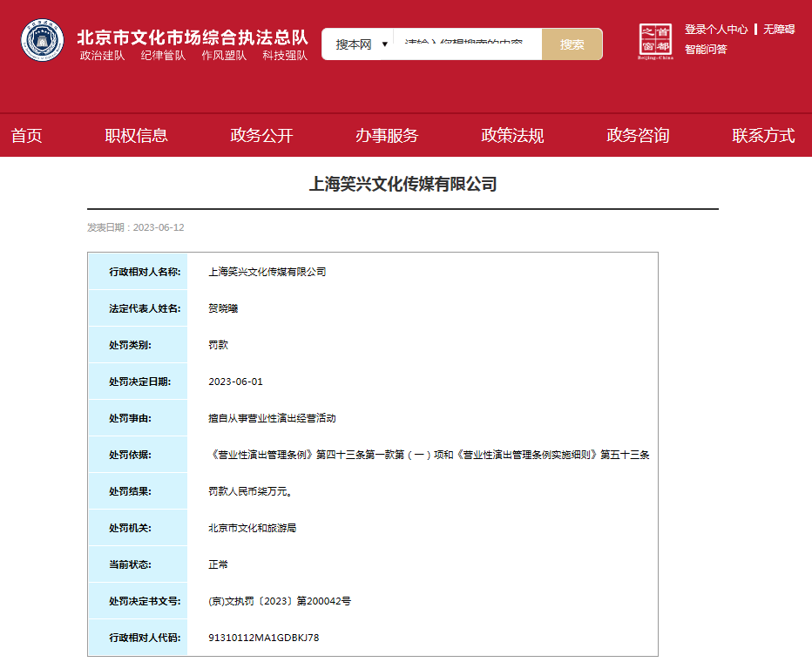Open the 无障碍 accessibility link
Screen dimensions: 812x662
coord(779,30)
